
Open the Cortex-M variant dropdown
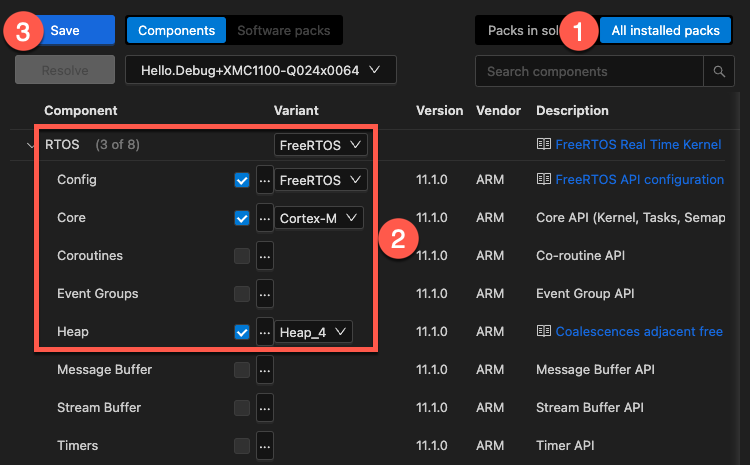click(x=320, y=218)
